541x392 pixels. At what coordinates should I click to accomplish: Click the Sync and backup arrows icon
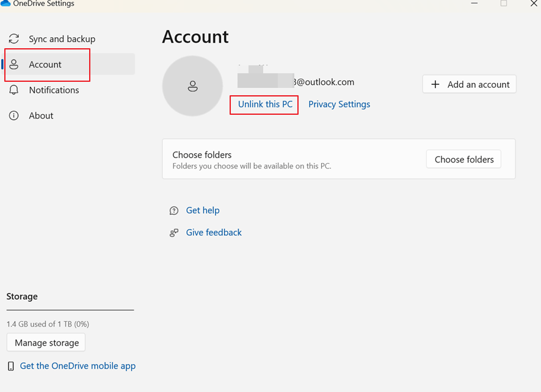(x=14, y=38)
